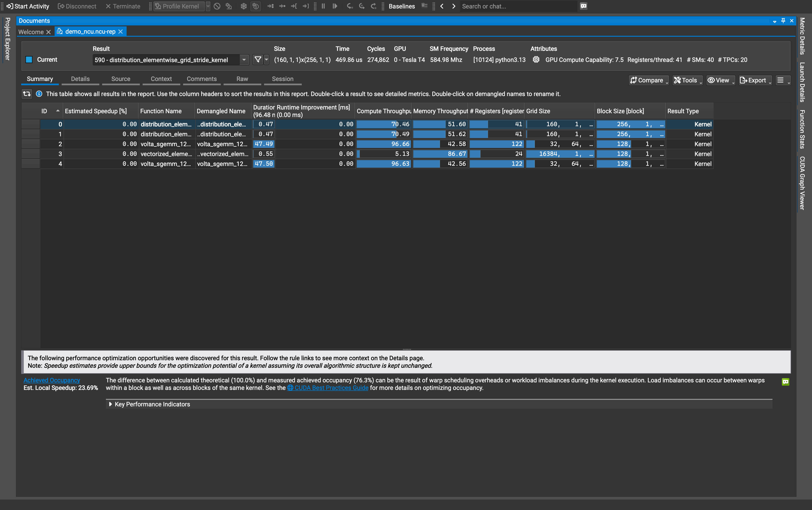Click the first curved step arrow icon
The image size is (812, 510).
350,6
